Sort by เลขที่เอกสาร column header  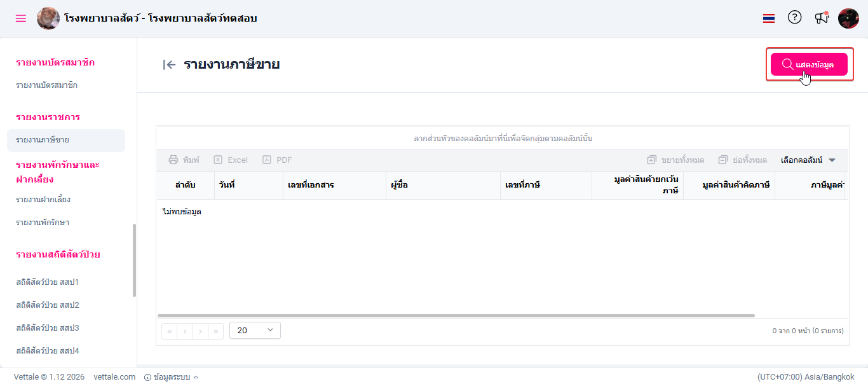pos(334,185)
